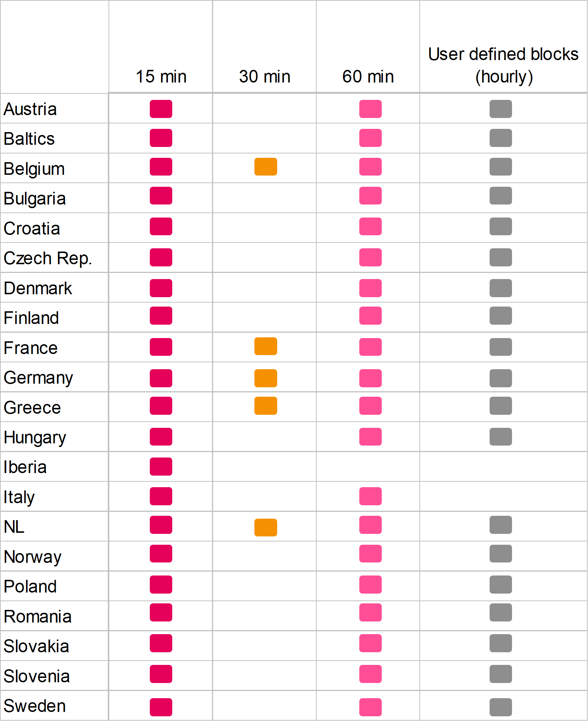The height and width of the screenshot is (721, 588).
Task: Select the gray user blocks square for Hungary
Action: [x=500, y=437]
